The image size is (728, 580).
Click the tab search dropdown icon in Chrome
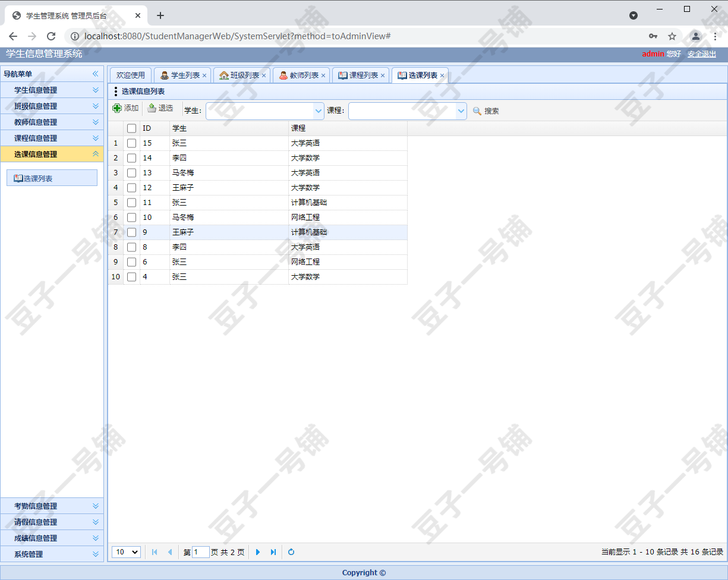point(634,15)
